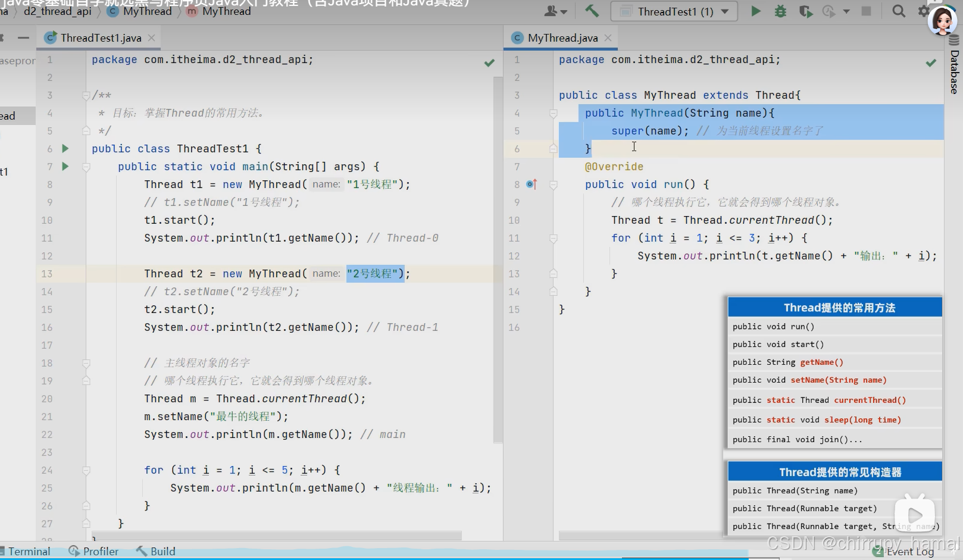Open the Profiler tool window
This screenshot has height=560, width=963.
tap(94, 551)
